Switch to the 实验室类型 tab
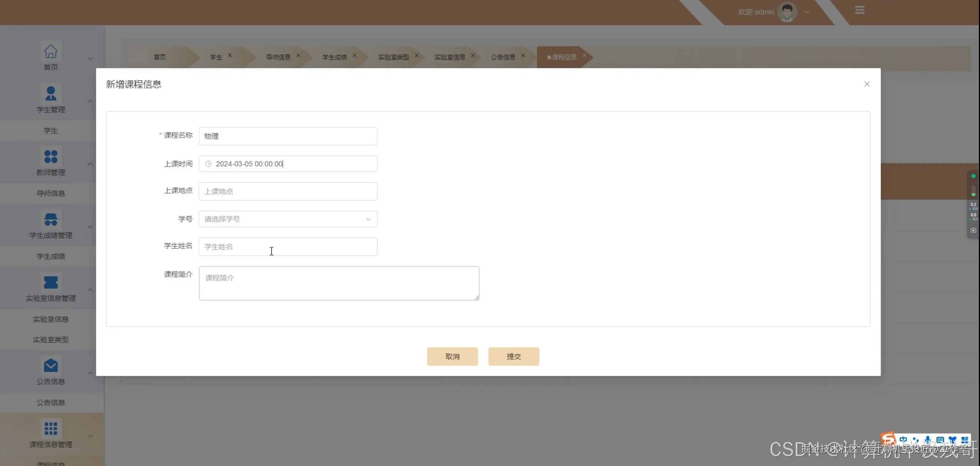The image size is (980, 466). tap(394, 57)
